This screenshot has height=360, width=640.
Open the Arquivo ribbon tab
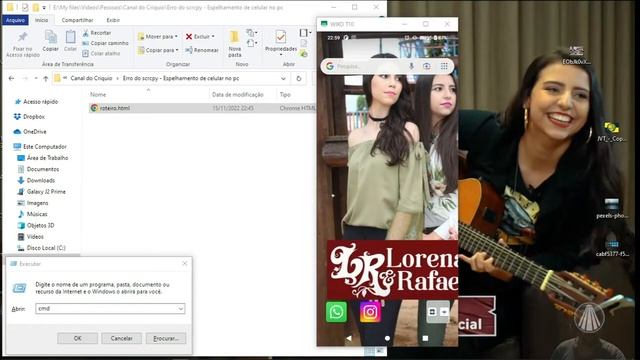click(x=15, y=20)
